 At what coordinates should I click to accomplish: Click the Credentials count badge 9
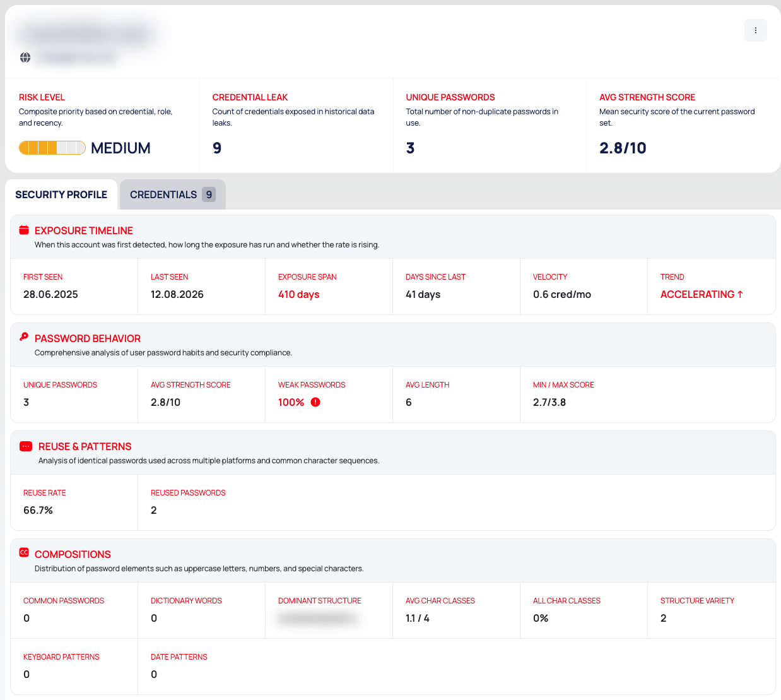(x=209, y=194)
